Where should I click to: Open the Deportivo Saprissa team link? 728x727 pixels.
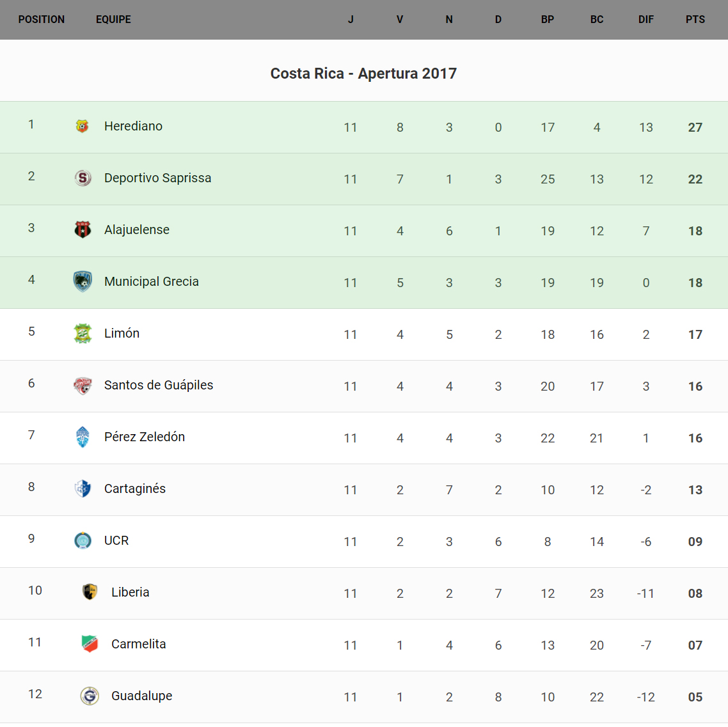157,178
